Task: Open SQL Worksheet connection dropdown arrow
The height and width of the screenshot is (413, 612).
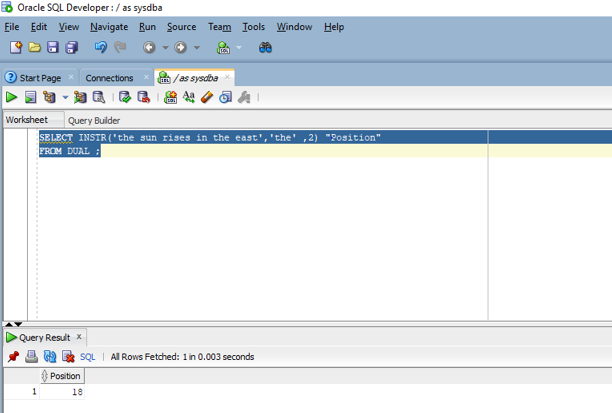Action: click(x=239, y=48)
